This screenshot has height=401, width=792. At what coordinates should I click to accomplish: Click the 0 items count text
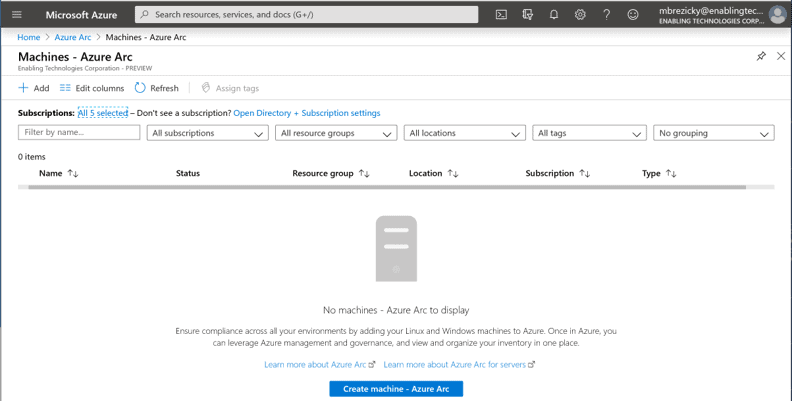[x=31, y=157]
